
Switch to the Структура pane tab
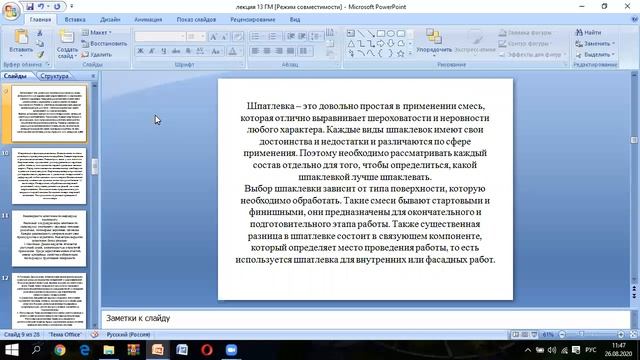point(55,76)
